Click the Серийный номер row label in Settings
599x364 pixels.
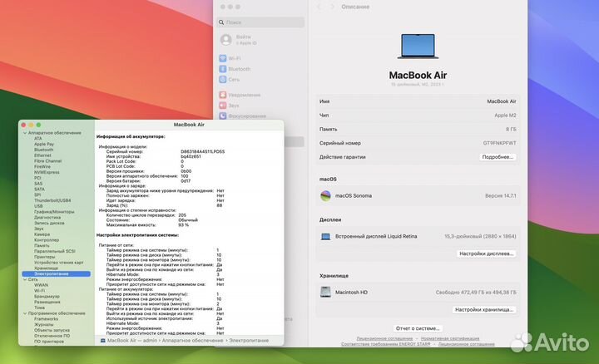point(340,143)
